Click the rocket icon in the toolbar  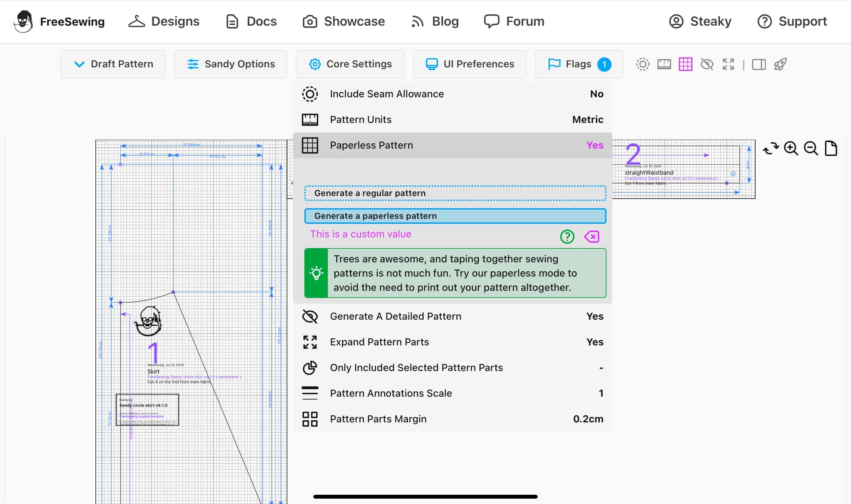pos(780,64)
